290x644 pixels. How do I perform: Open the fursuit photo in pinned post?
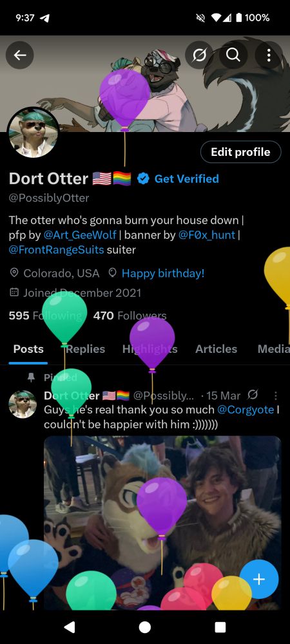(162, 522)
